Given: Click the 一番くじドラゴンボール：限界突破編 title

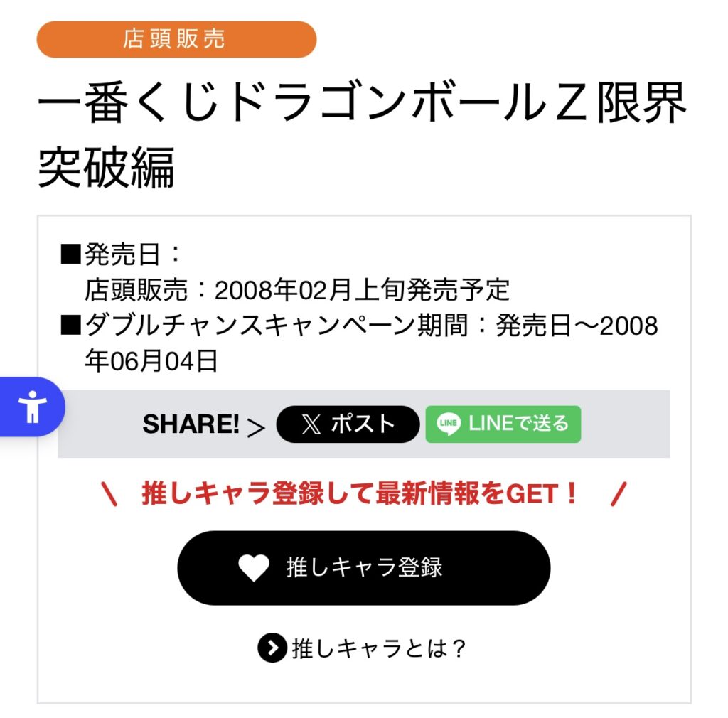Looking at the screenshot, I should pyautogui.click(x=362, y=136).
